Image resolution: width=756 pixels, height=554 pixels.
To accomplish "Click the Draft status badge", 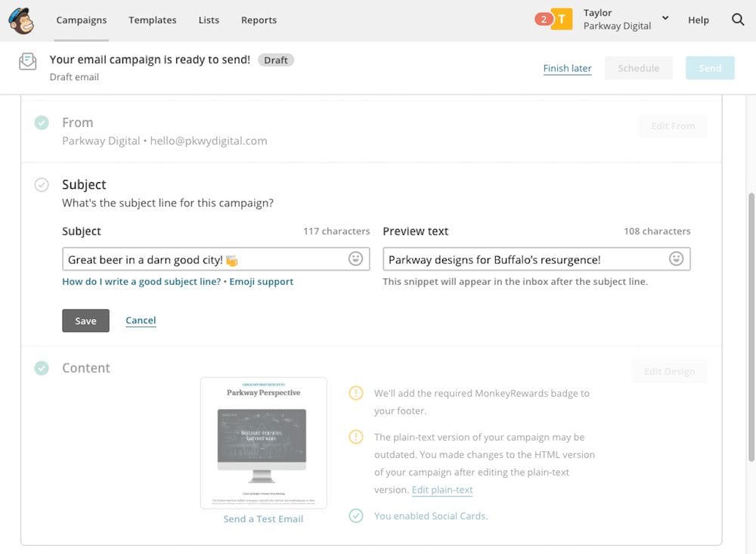I will pyautogui.click(x=276, y=60).
